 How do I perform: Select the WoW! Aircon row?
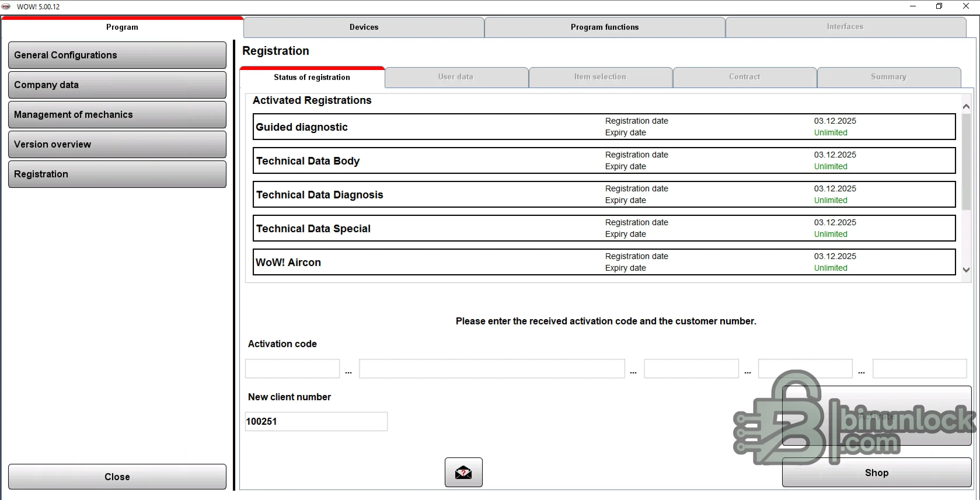pos(604,262)
